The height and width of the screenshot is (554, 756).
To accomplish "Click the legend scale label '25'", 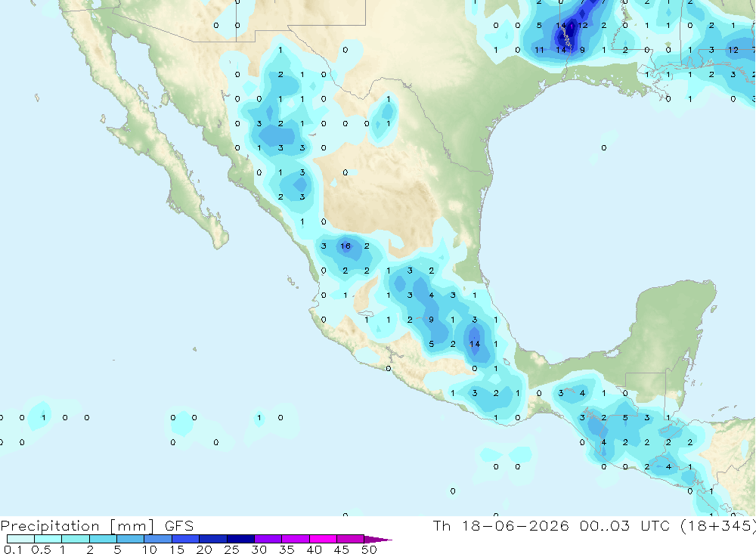I will click(x=231, y=549).
